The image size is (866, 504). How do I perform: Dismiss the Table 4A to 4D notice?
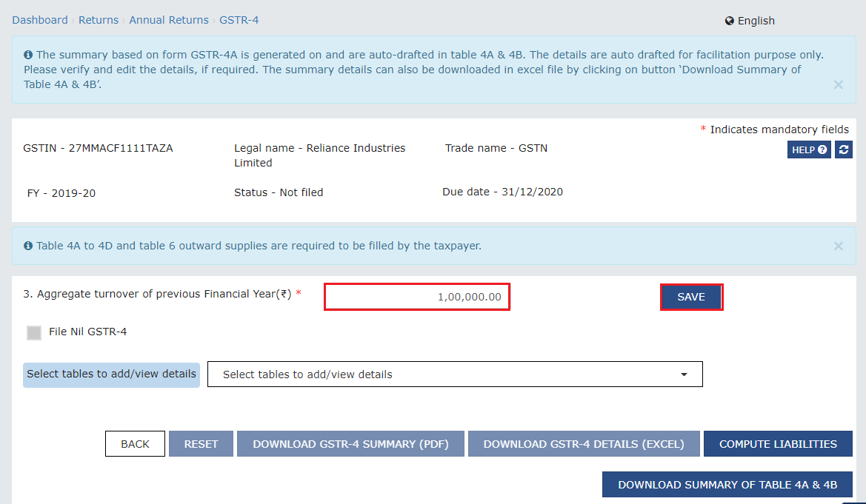pyautogui.click(x=838, y=245)
